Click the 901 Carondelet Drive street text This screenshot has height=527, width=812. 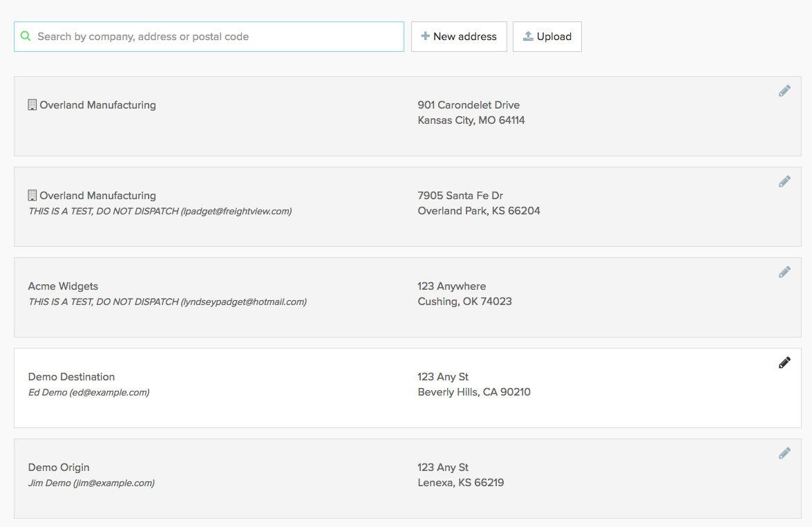469,104
